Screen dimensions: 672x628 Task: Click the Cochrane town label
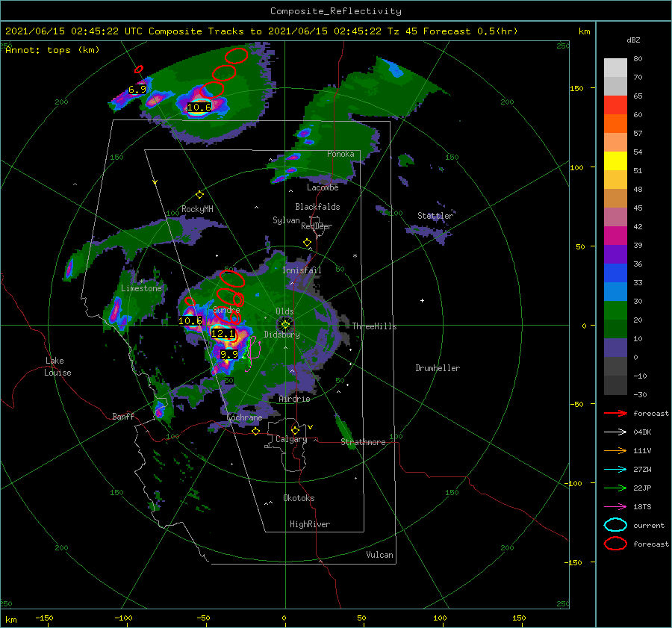(x=244, y=417)
